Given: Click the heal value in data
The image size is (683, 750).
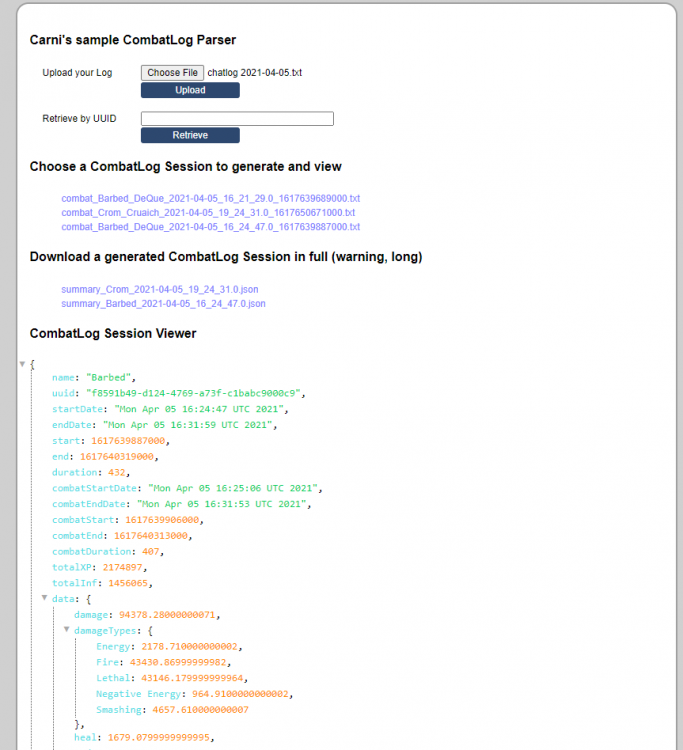Looking at the screenshot, I should (x=160, y=738).
